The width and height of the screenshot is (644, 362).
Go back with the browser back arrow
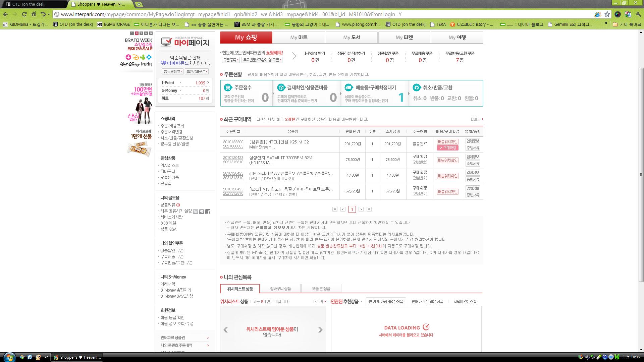[6, 14]
